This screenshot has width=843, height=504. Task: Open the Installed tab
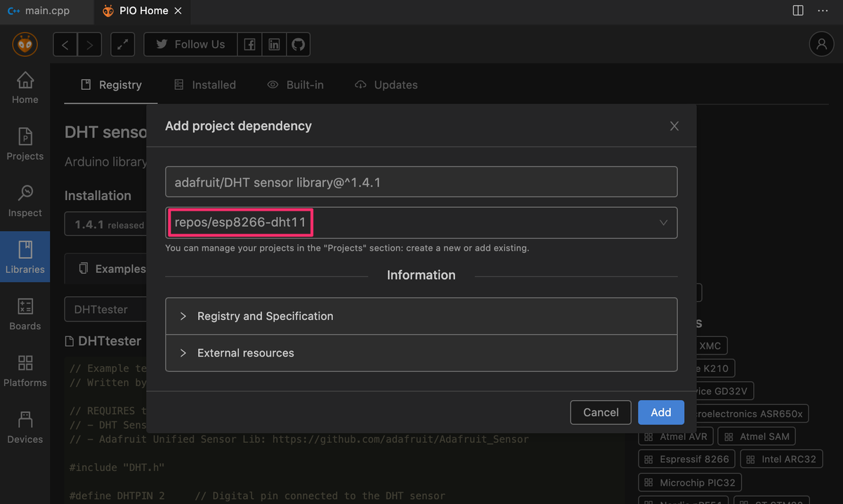click(204, 85)
